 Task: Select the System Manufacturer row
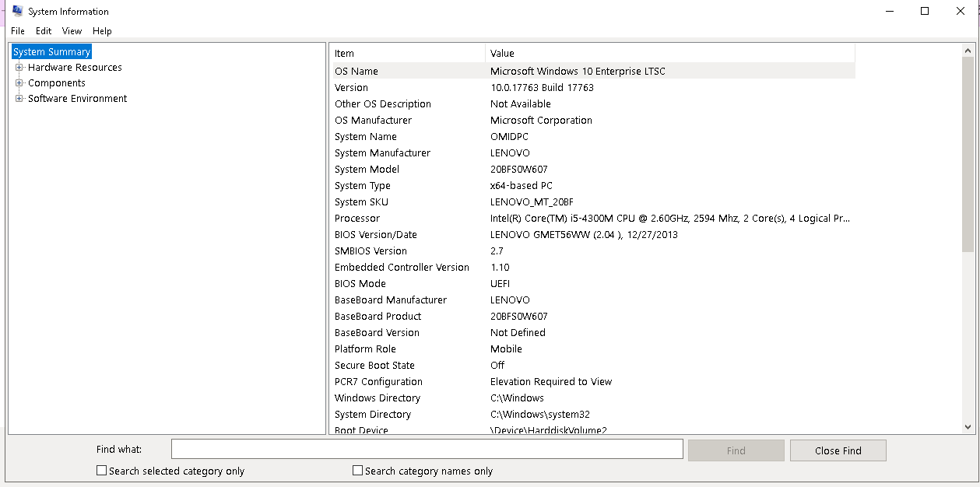click(x=592, y=153)
